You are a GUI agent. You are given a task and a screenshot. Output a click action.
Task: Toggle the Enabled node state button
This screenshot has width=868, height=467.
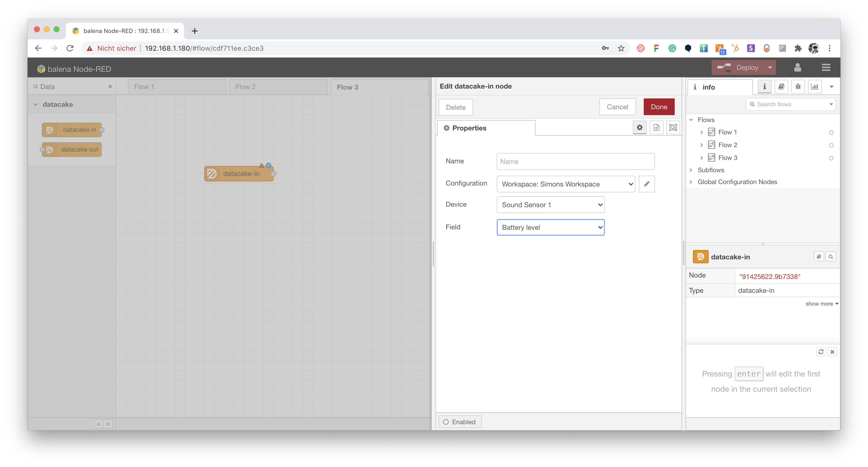pos(460,422)
